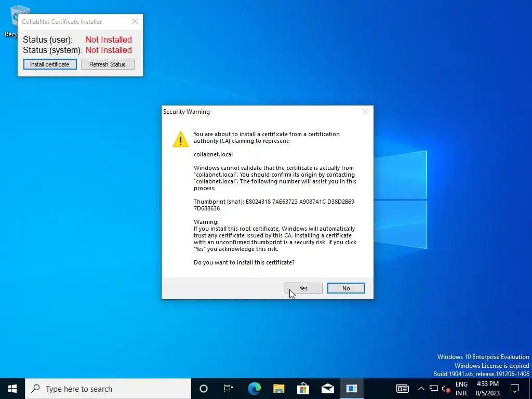Click the Status (system) Not Installed value
The image size is (532, 399).
tap(109, 50)
